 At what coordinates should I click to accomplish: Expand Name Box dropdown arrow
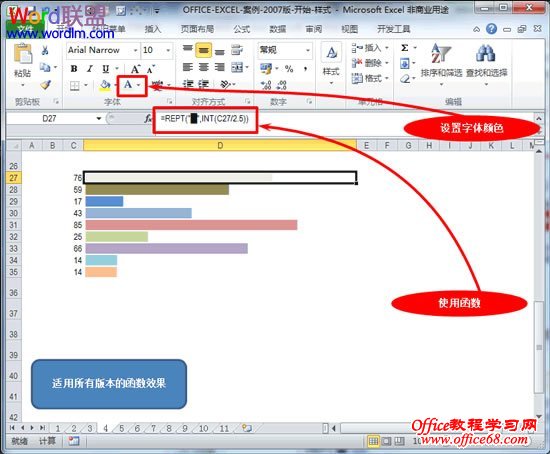[x=99, y=119]
